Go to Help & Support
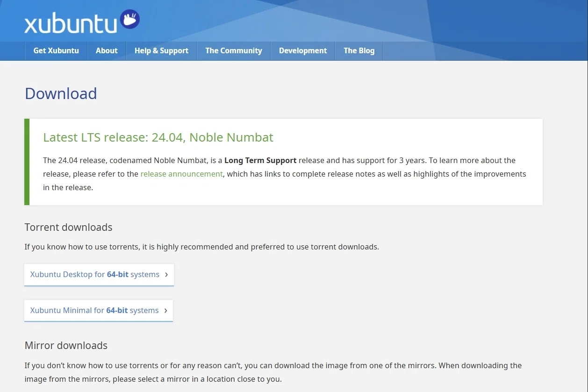588x392 pixels. point(161,51)
